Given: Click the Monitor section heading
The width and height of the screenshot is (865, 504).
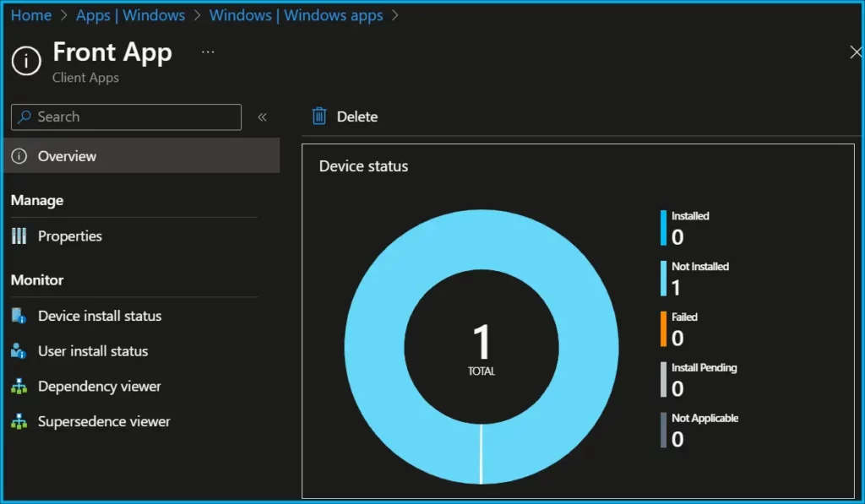Looking at the screenshot, I should click(x=37, y=280).
